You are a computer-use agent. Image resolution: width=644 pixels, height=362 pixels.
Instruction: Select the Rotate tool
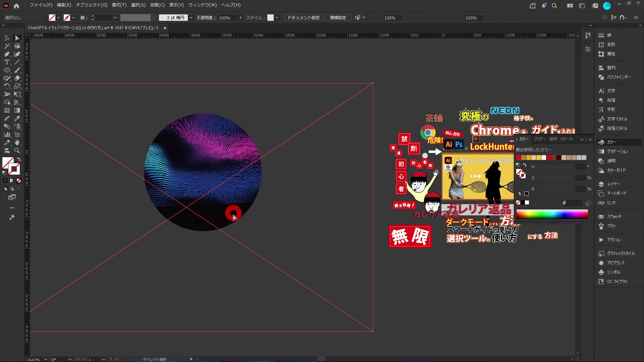(7, 86)
